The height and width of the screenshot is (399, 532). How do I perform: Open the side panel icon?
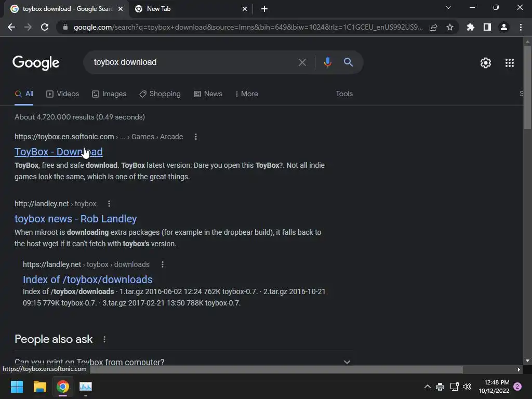tap(487, 27)
